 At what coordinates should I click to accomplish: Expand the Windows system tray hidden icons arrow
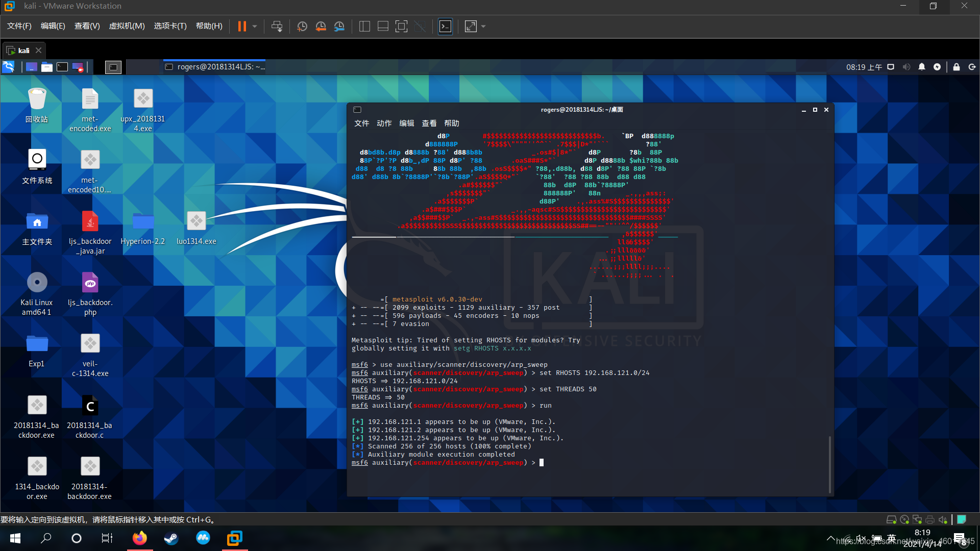(x=830, y=538)
